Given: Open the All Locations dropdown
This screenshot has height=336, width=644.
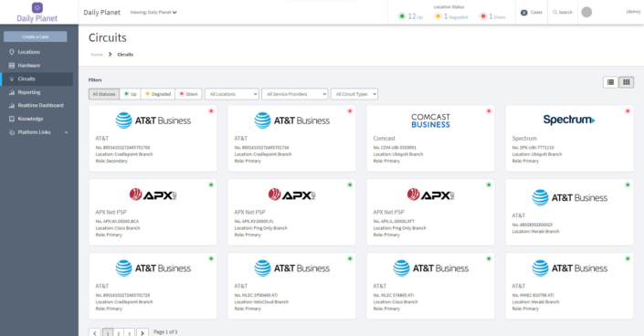Looking at the screenshot, I should tap(232, 94).
